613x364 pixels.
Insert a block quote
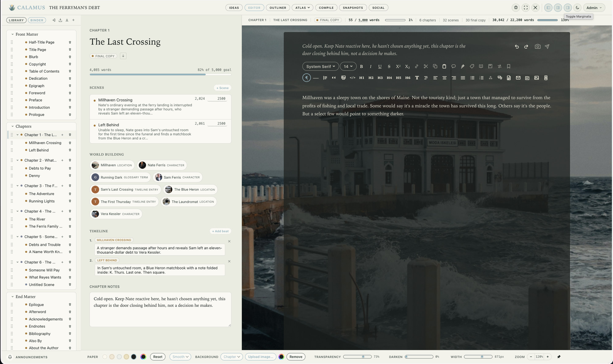click(334, 78)
